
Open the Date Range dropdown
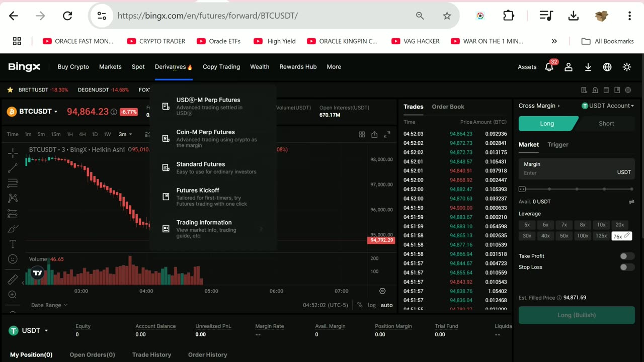[49, 305]
